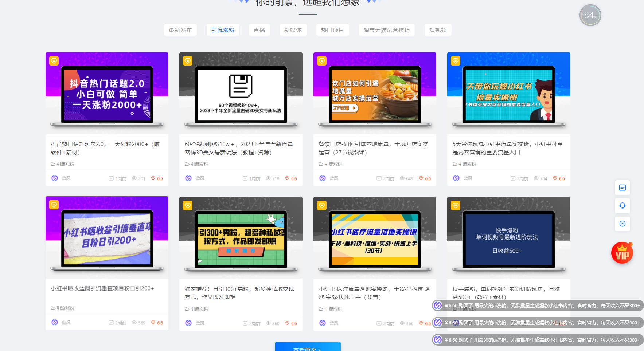The width and height of the screenshot is (644, 351).
Task: Switch to the 短视频 tab
Action: point(438,30)
